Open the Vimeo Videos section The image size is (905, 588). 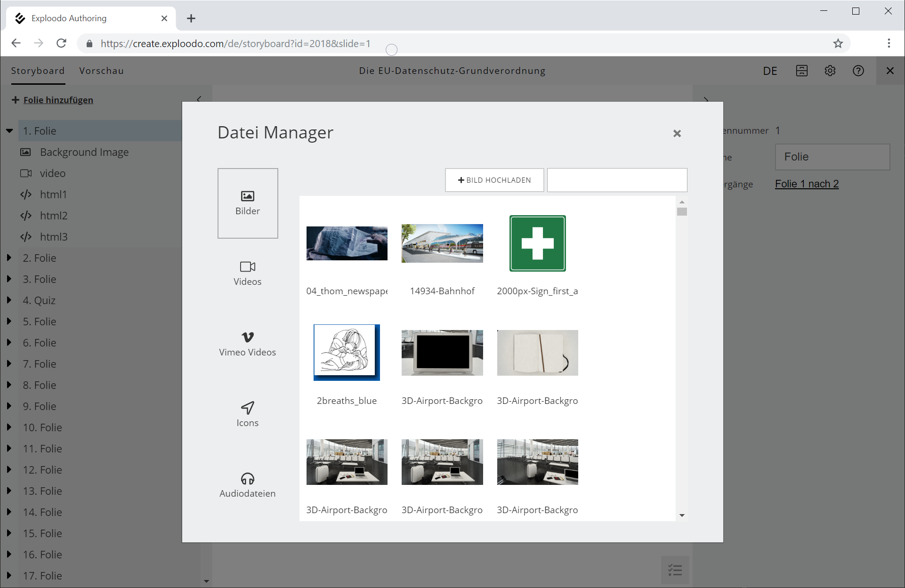pyautogui.click(x=248, y=344)
